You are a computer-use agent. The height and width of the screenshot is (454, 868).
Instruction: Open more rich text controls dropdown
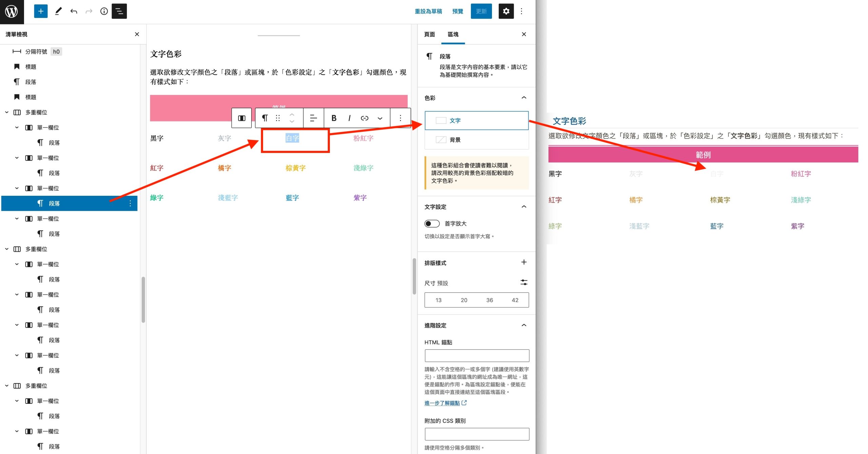[x=380, y=118]
